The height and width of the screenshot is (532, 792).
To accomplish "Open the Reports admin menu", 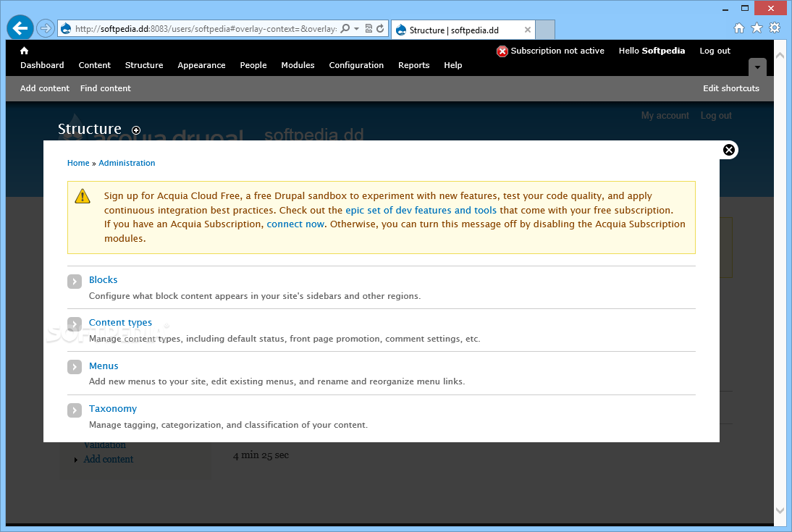I will coord(413,65).
